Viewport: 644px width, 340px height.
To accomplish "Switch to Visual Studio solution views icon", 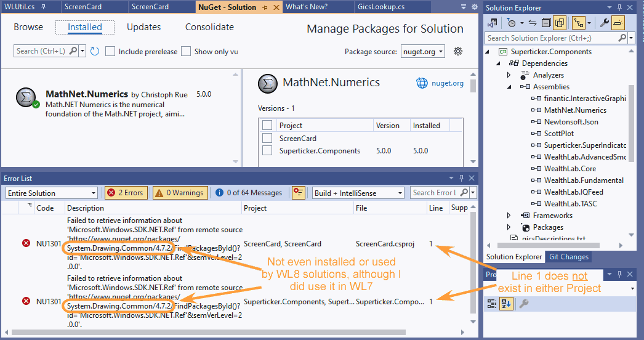I will click(493, 23).
